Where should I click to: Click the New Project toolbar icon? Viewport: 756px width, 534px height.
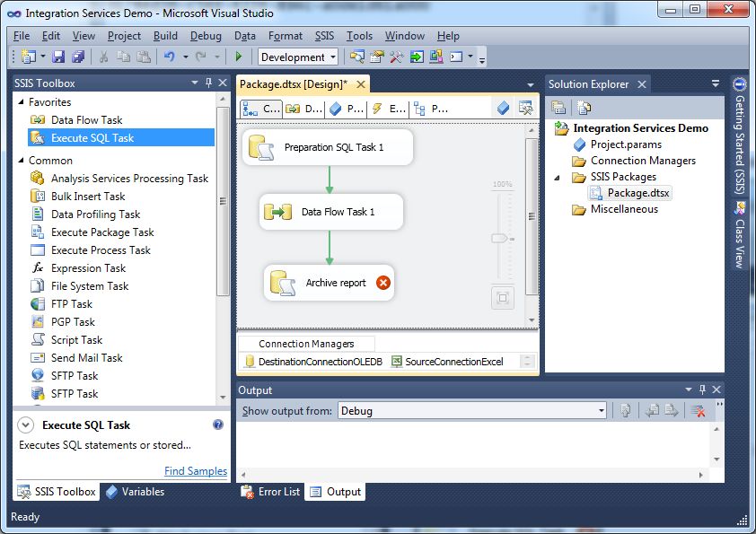click(29, 57)
